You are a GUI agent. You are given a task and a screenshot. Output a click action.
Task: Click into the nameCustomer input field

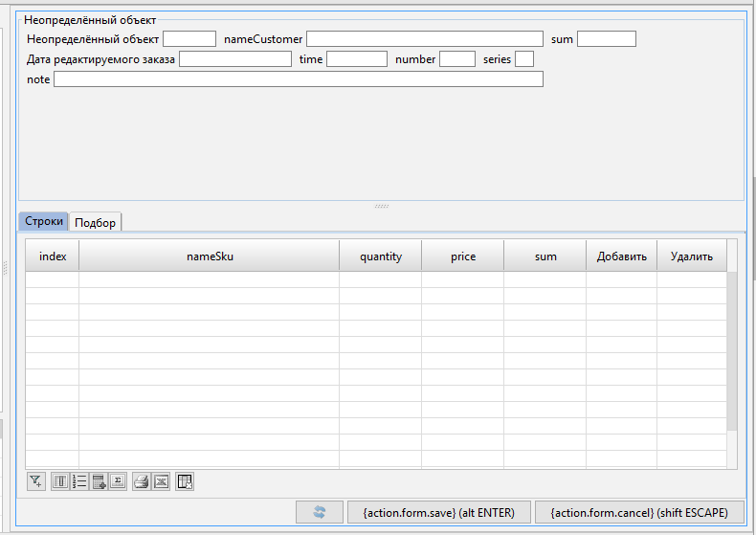pyautogui.click(x=424, y=39)
